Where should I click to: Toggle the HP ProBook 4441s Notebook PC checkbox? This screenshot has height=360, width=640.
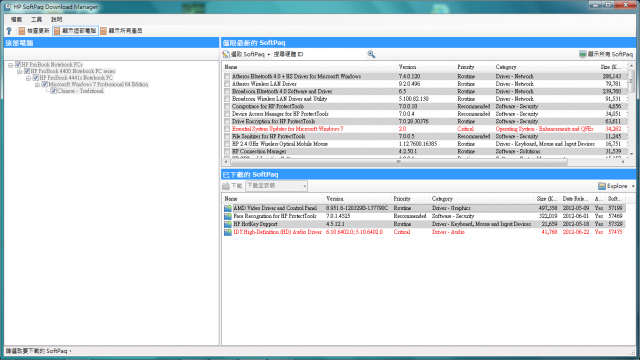click(x=36, y=78)
